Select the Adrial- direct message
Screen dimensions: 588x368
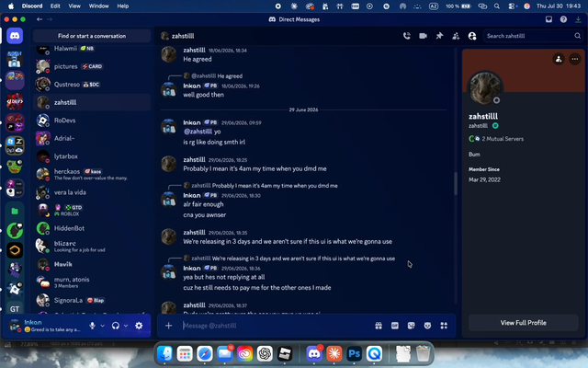tap(92, 139)
